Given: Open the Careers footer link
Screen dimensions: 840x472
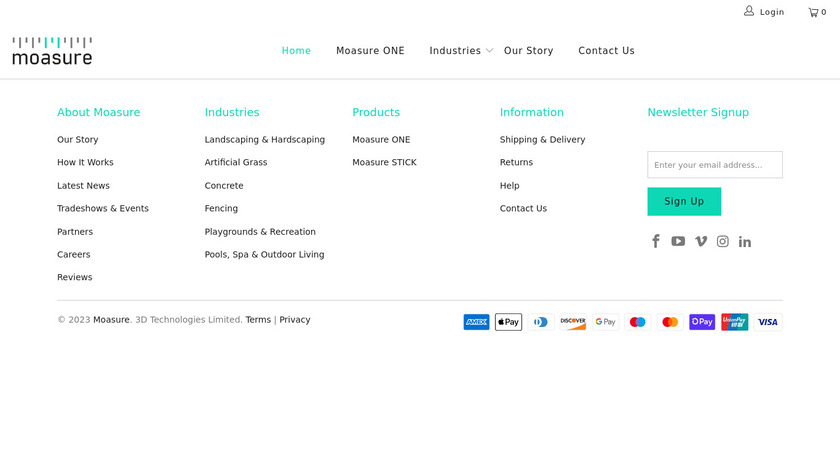Looking at the screenshot, I should (73, 254).
